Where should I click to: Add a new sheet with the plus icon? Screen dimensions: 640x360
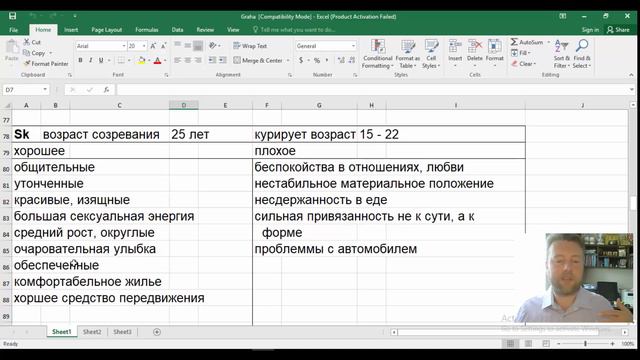pos(157,332)
